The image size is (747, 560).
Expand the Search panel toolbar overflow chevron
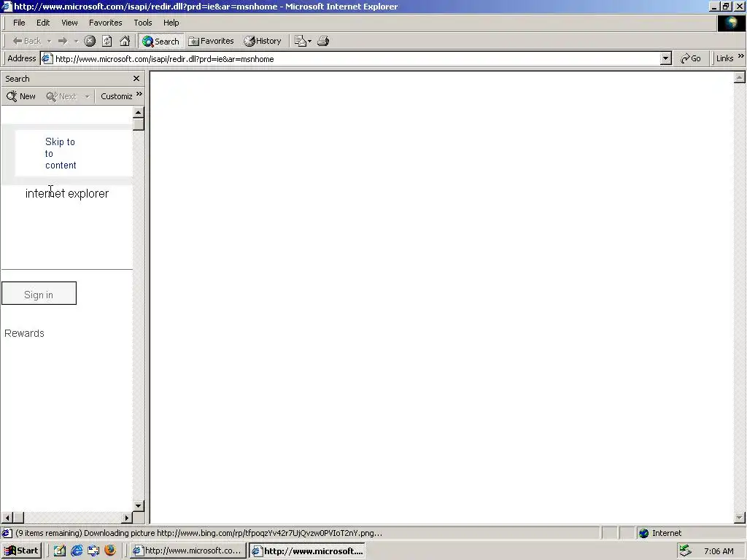pyautogui.click(x=139, y=94)
